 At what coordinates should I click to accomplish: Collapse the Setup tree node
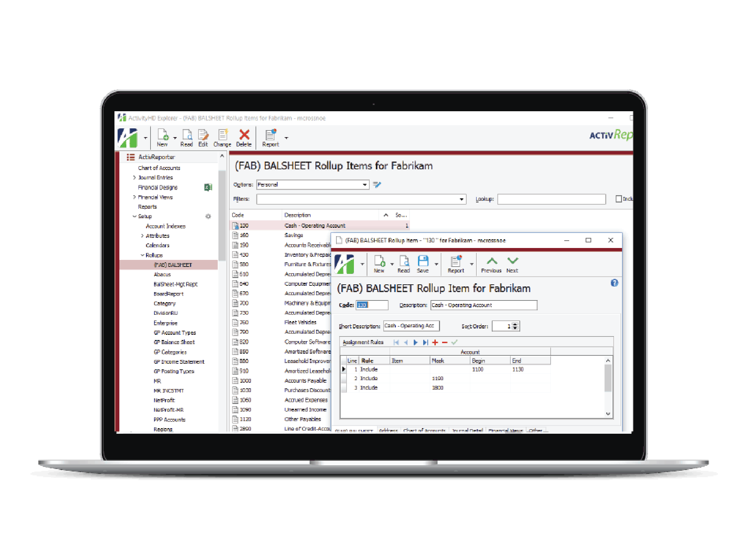(x=134, y=217)
